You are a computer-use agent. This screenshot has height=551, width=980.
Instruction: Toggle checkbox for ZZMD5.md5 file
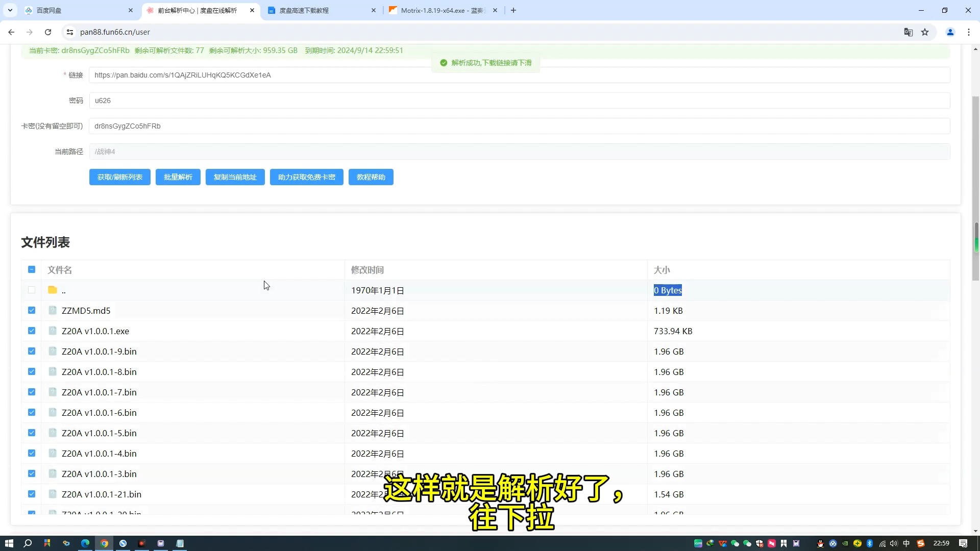(x=32, y=310)
